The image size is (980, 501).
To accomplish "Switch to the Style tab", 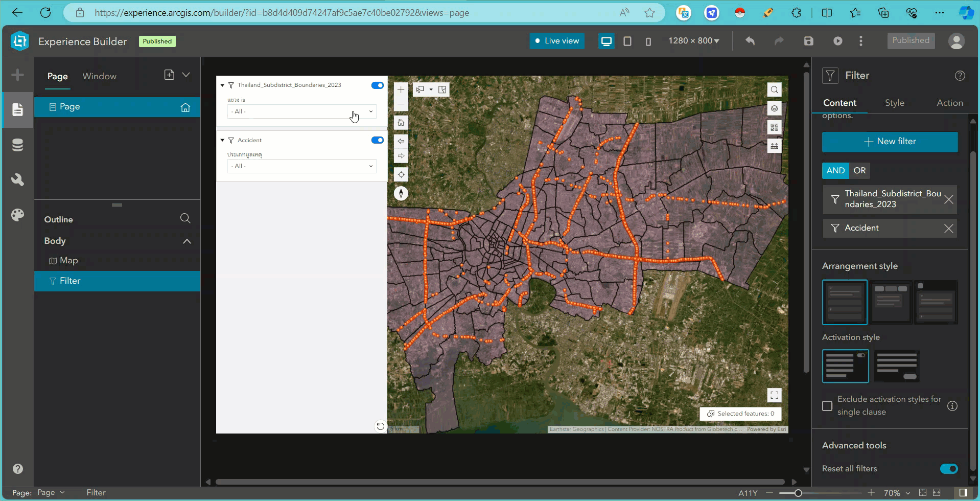I will [895, 103].
